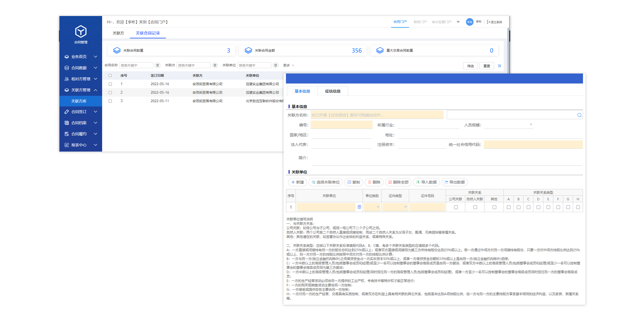The image size is (644, 321).
Task: Expand the 更多 filter options
Action: point(288,65)
